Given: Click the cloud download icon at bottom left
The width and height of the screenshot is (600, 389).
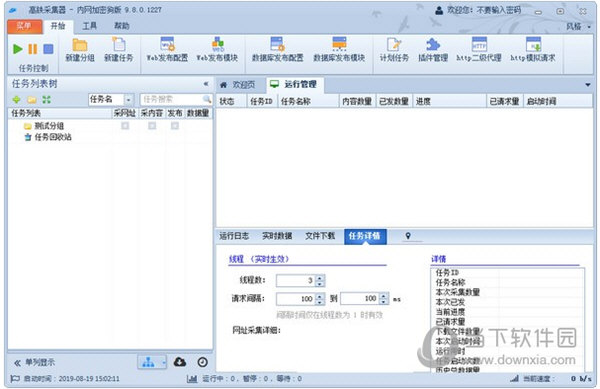Looking at the screenshot, I should pyautogui.click(x=180, y=362).
